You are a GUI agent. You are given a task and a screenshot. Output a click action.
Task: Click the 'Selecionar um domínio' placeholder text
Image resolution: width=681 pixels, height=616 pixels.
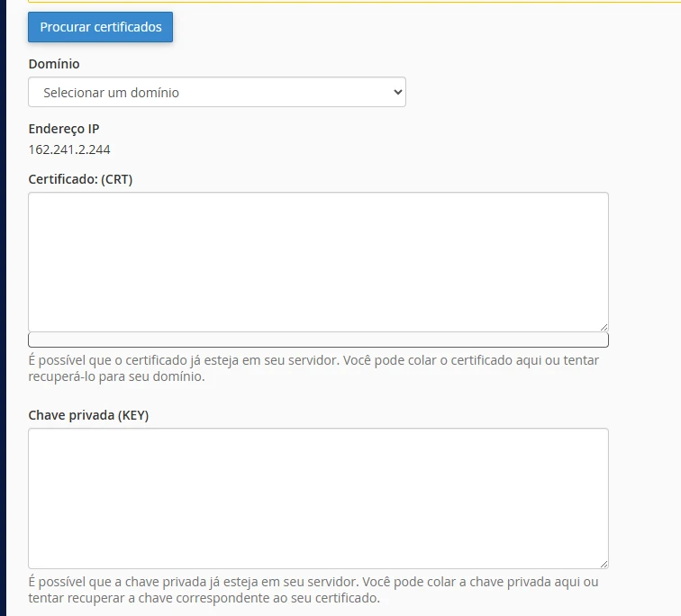coord(111,92)
